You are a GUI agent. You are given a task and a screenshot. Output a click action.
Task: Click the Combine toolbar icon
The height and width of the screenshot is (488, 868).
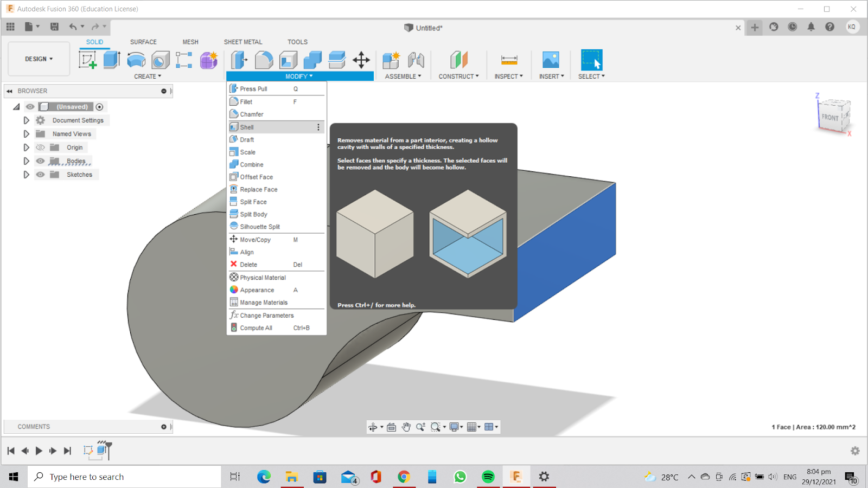coord(312,60)
